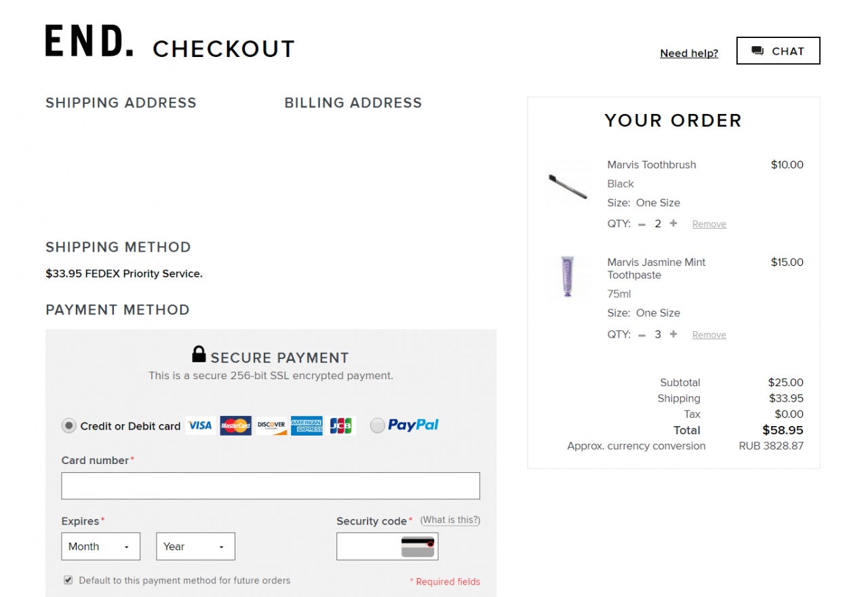The width and height of the screenshot is (868, 597).
Task: Decrease Jasmine Mint Toothpaste quantity with minus
Action: point(642,334)
